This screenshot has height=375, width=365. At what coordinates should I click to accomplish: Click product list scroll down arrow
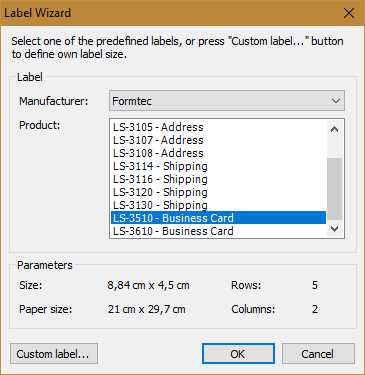click(x=335, y=228)
